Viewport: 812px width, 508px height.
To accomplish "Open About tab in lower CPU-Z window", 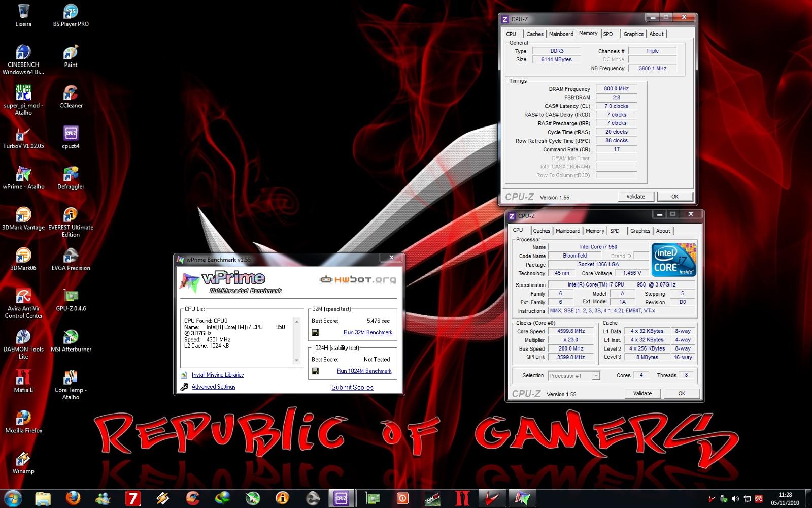I will [x=663, y=231].
